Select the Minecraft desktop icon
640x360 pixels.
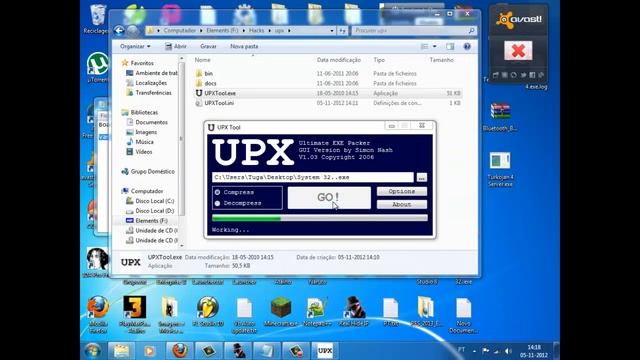tap(281, 311)
